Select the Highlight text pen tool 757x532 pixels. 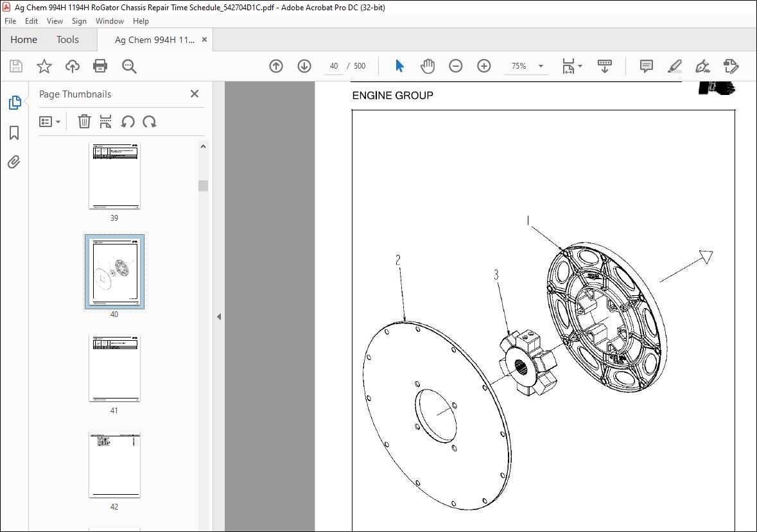[674, 66]
